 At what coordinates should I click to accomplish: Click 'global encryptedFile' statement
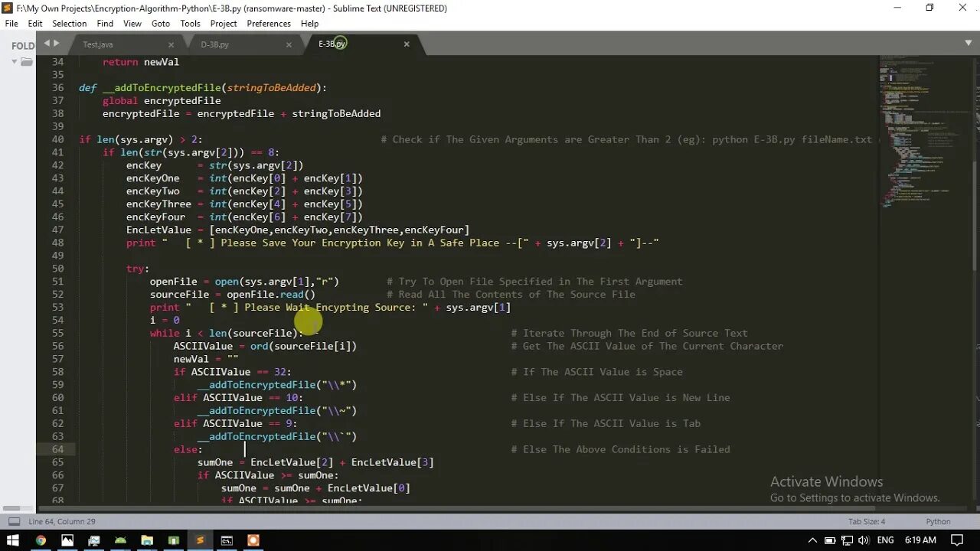(162, 101)
